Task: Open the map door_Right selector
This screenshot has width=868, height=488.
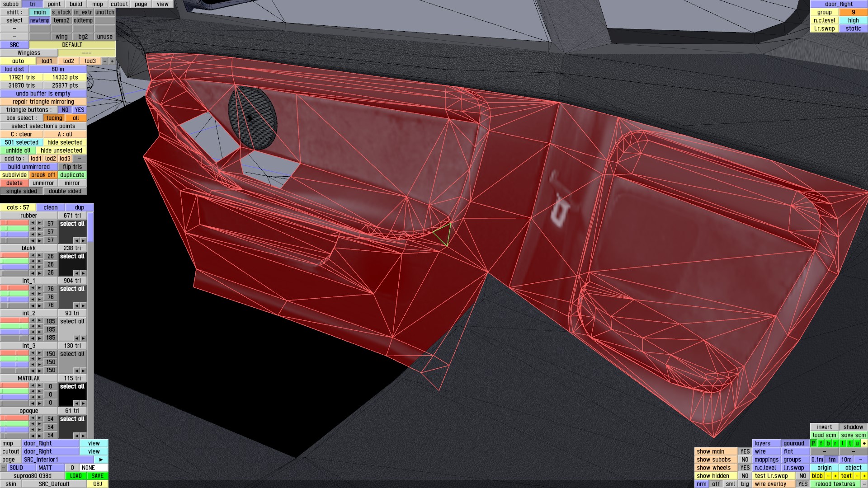Action: click(51, 443)
